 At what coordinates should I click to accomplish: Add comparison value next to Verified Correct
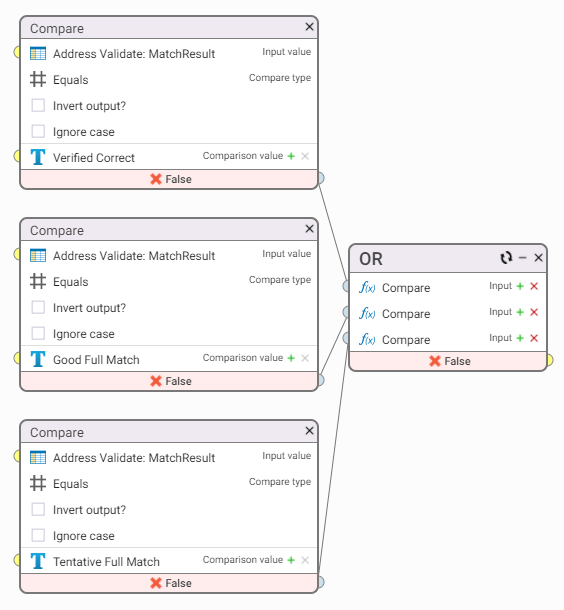point(291,156)
